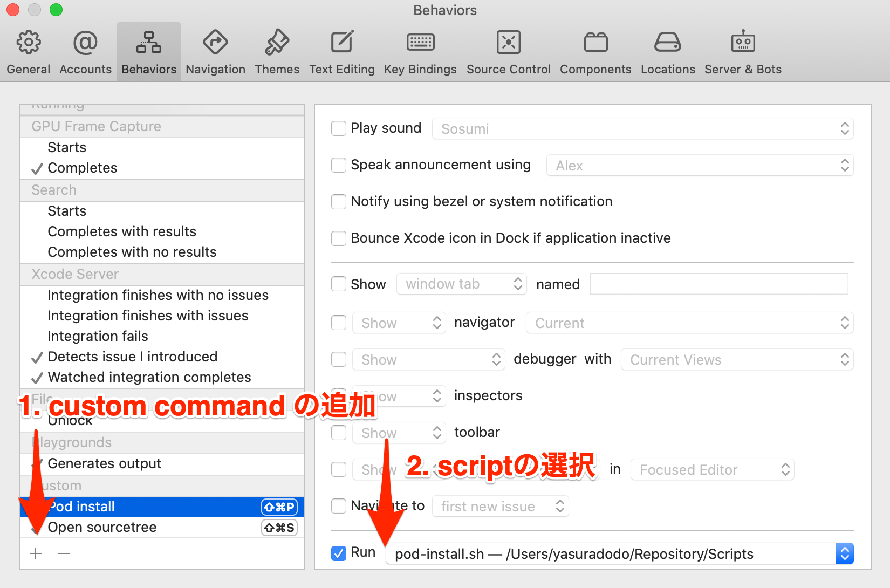Click the Open sourcetree shortcut badge
Image resolution: width=890 pixels, height=588 pixels.
[x=279, y=528]
